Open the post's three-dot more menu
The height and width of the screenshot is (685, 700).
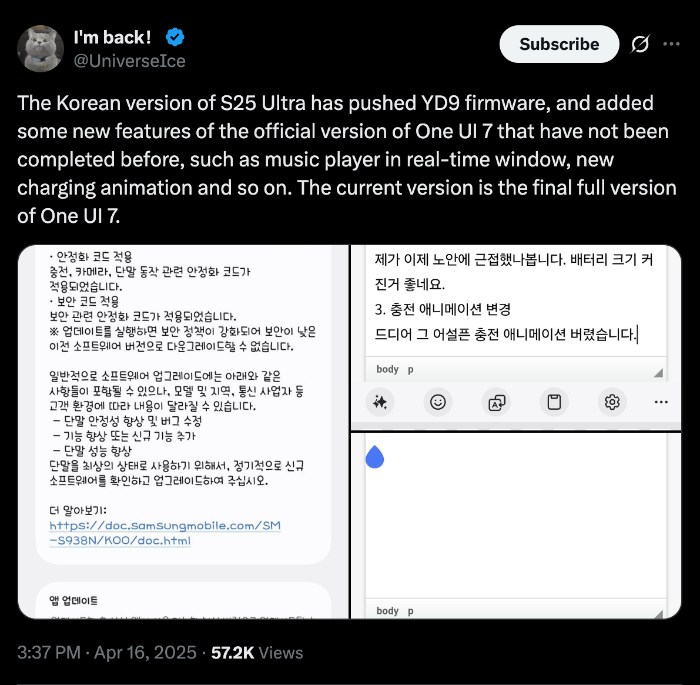[x=673, y=44]
